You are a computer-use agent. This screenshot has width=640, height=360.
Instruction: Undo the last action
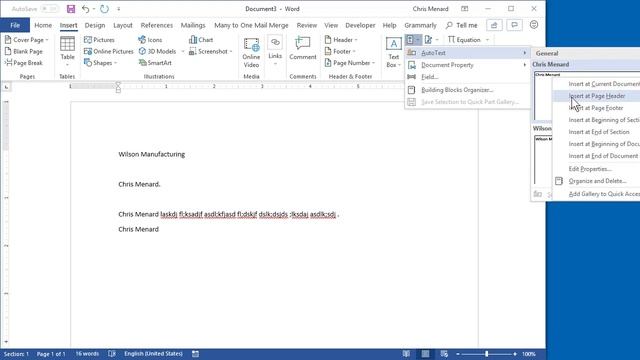tap(85, 9)
